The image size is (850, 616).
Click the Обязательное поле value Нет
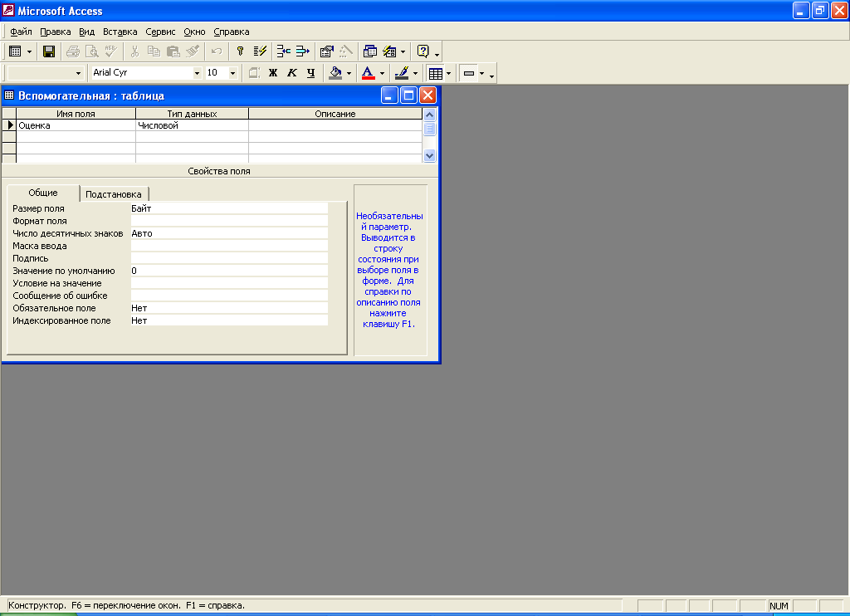point(229,308)
